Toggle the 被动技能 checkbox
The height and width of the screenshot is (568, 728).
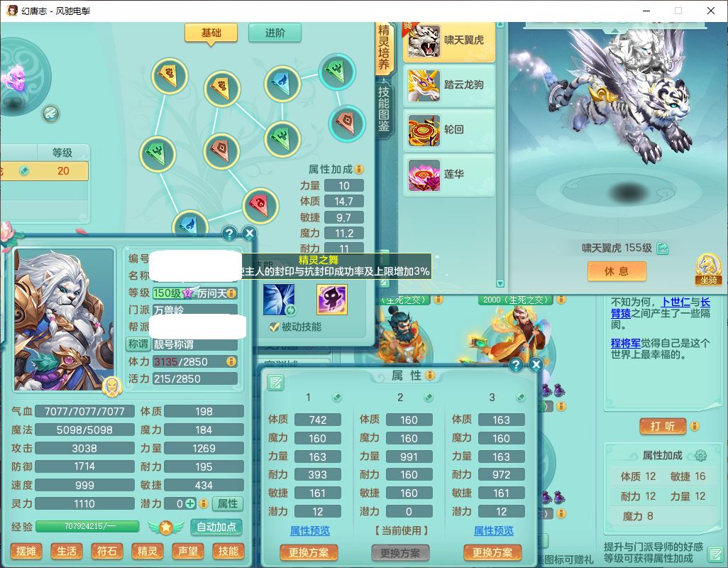coord(275,327)
